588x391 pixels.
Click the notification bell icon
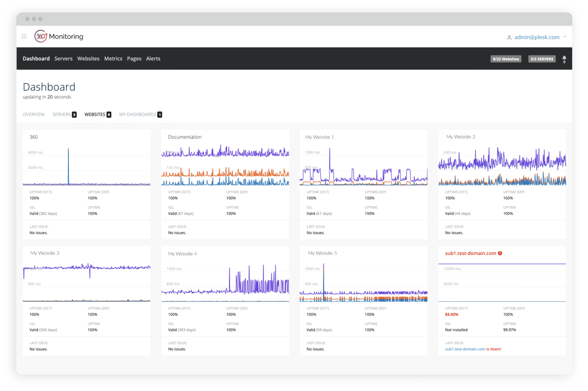(x=564, y=58)
